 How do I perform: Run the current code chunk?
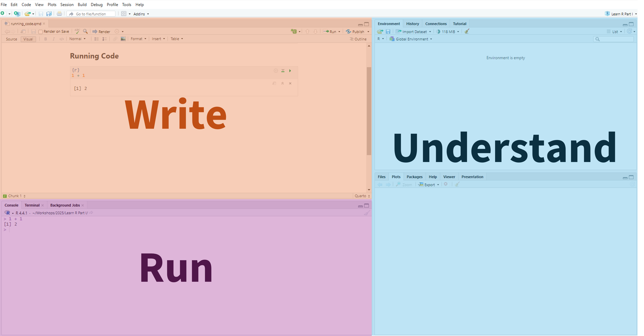pyautogui.click(x=290, y=71)
